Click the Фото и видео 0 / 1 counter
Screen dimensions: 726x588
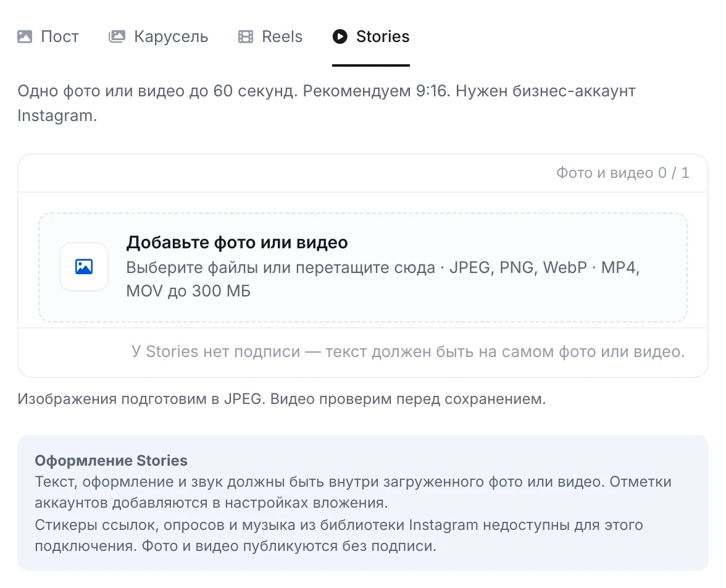623,173
